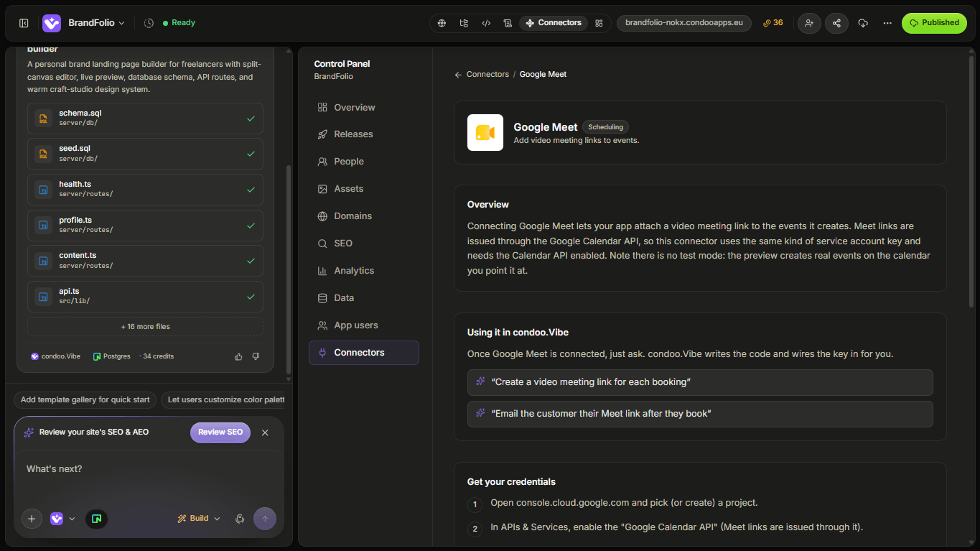Viewport: 980px width, 551px height.
Task: Open Analytics in the Control Panel
Action: pos(364,271)
